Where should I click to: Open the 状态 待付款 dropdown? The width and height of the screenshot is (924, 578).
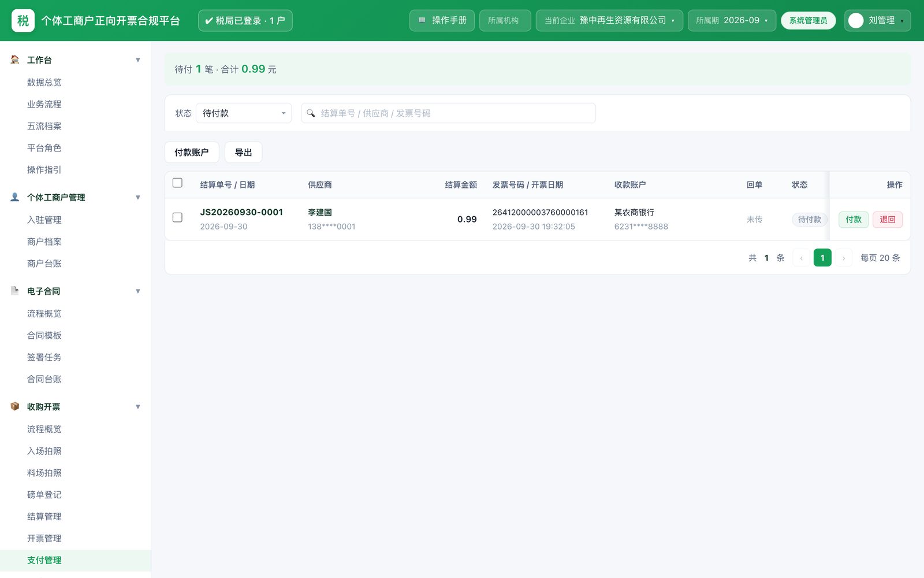point(244,113)
